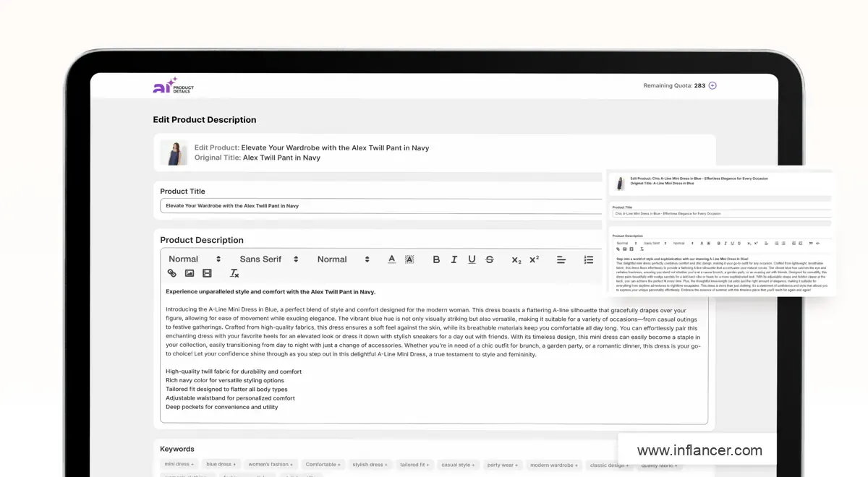This screenshot has width=868, height=477.
Task: Toggle italic in the main description toolbar
Action: click(x=454, y=259)
